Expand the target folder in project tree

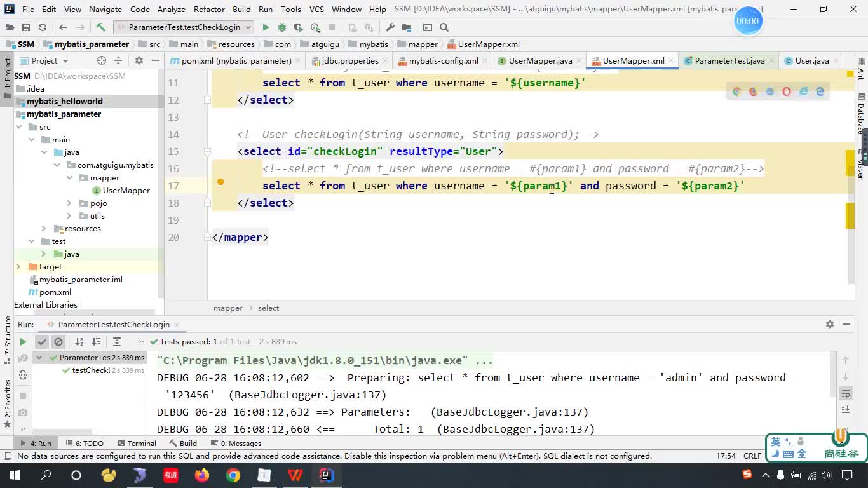click(18, 267)
